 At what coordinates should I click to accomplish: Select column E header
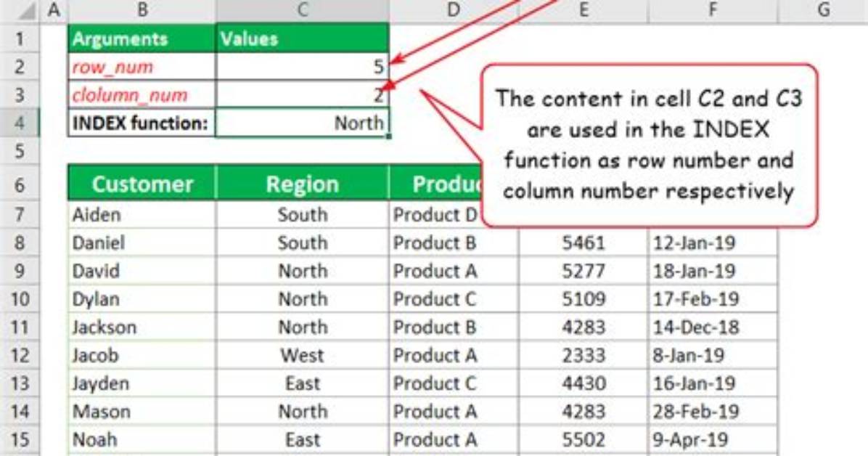point(583,10)
